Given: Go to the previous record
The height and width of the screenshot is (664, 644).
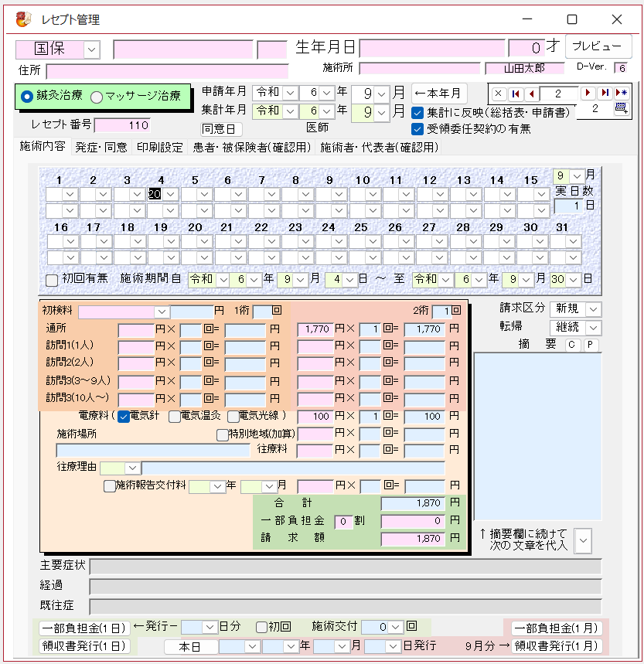Looking at the screenshot, I should click(x=531, y=94).
